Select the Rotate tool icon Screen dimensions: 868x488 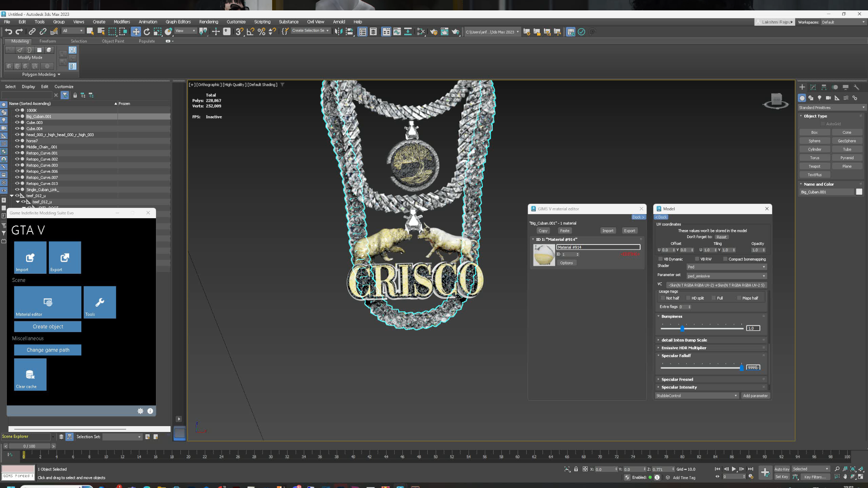(146, 32)
